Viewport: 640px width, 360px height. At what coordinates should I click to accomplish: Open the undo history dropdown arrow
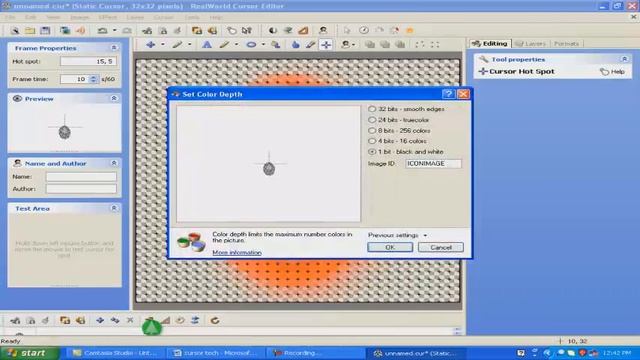[x=115, y=31]
